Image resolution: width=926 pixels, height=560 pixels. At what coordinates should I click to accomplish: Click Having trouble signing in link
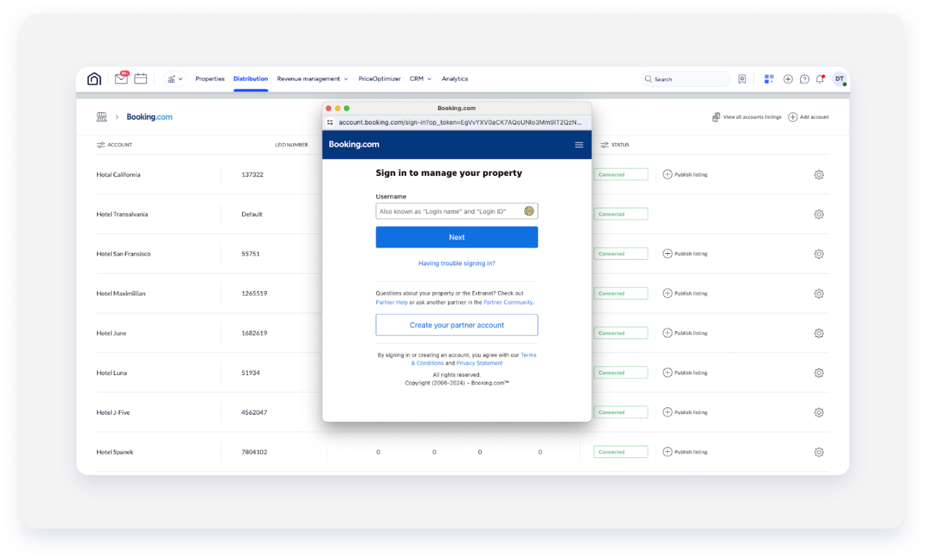pos(456,263)
